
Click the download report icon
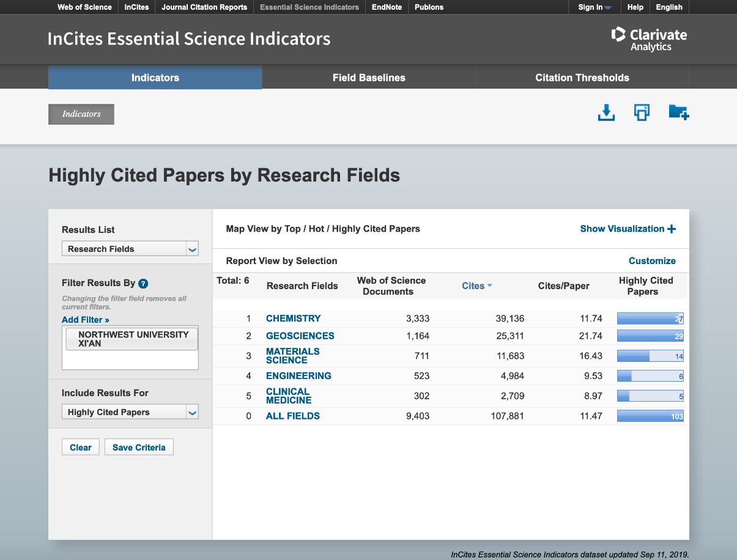(606, 112)
